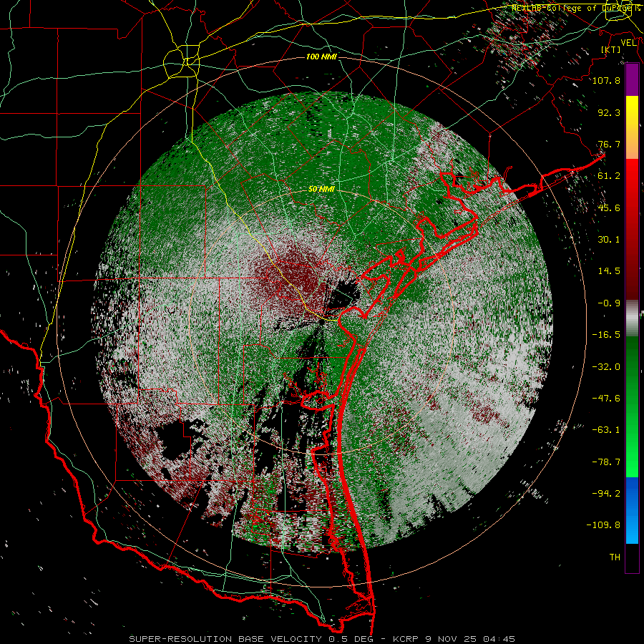The image size is (644, 644).
Task: Select the 30.1 legend value
Action: pyautogui.click(x=609, y=240)
